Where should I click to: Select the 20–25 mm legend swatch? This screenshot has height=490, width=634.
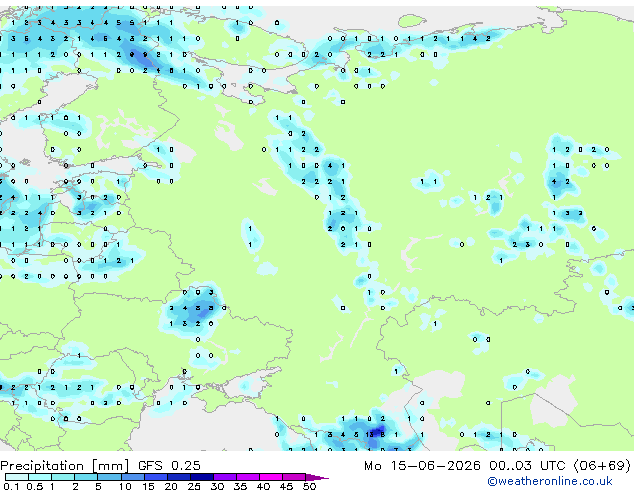(178, 477)
